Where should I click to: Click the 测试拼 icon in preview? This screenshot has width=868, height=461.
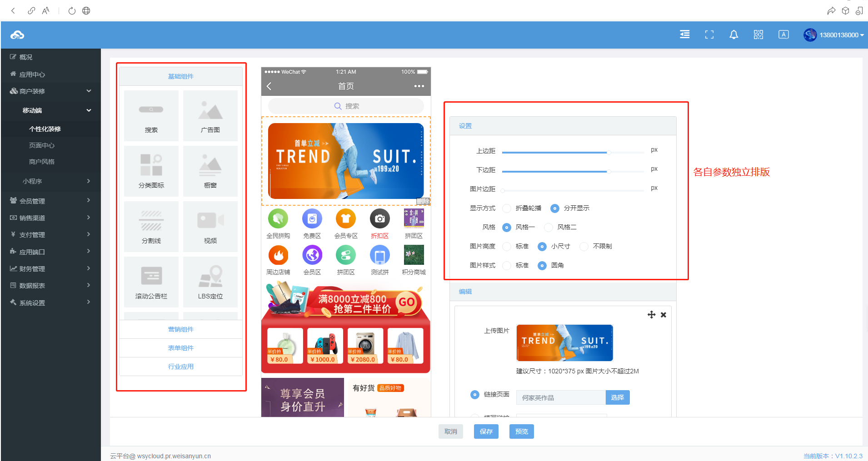coord(380,255)
